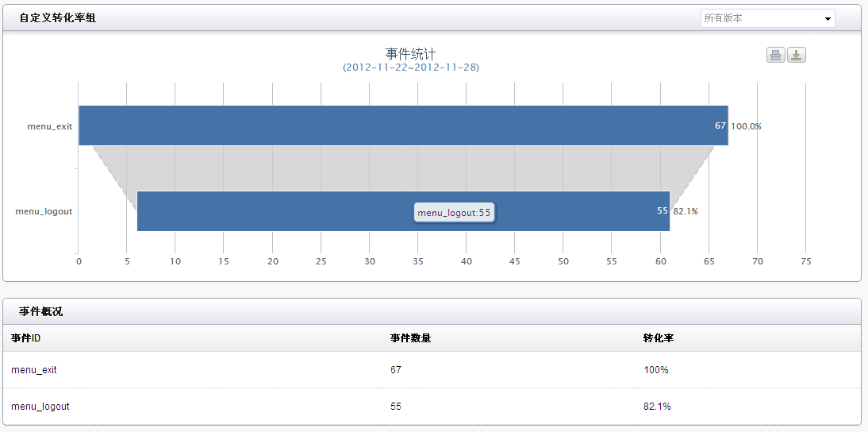
Task: Click the menu_exit funnel bar
Action: coord(403,125)
